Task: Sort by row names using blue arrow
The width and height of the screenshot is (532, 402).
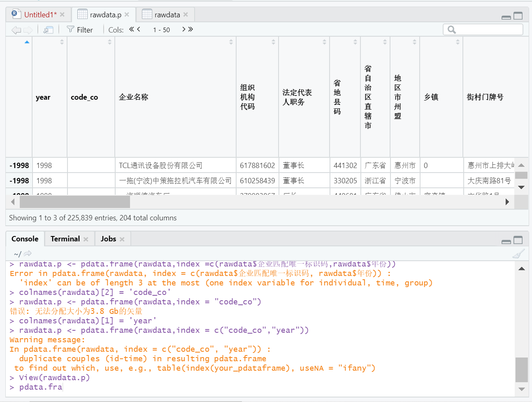Action: click(x=27, y=42)
